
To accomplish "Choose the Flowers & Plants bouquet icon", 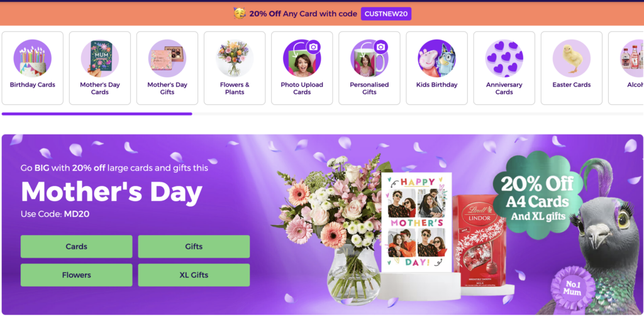I will pyautogui.click(x=235, y=58).
